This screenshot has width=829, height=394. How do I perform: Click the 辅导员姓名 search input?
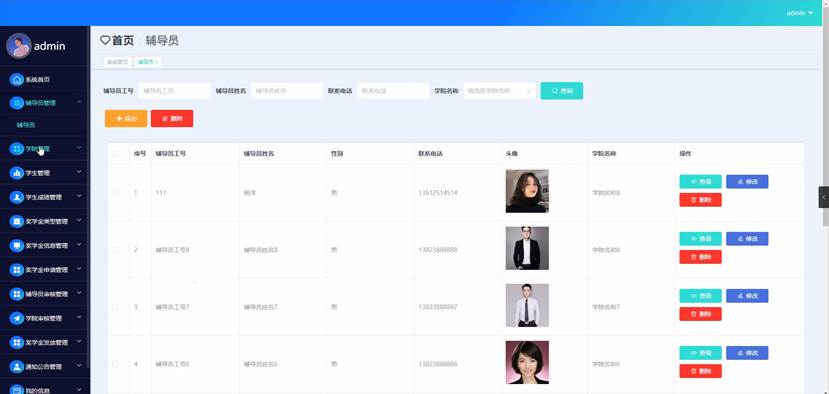(287, 91)
